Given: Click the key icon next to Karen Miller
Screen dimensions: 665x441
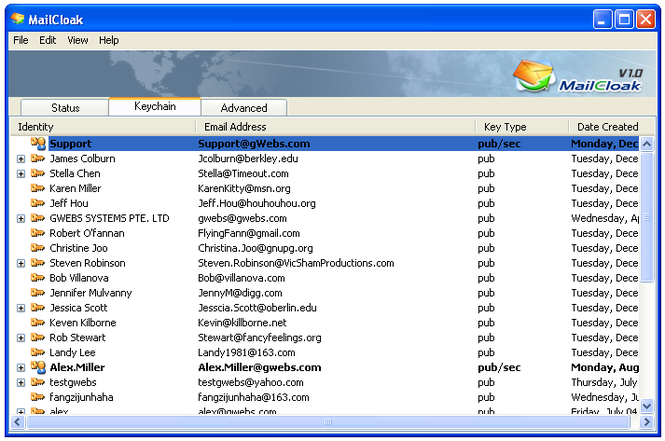Looking at the screenshot, I should click(38, 188).
